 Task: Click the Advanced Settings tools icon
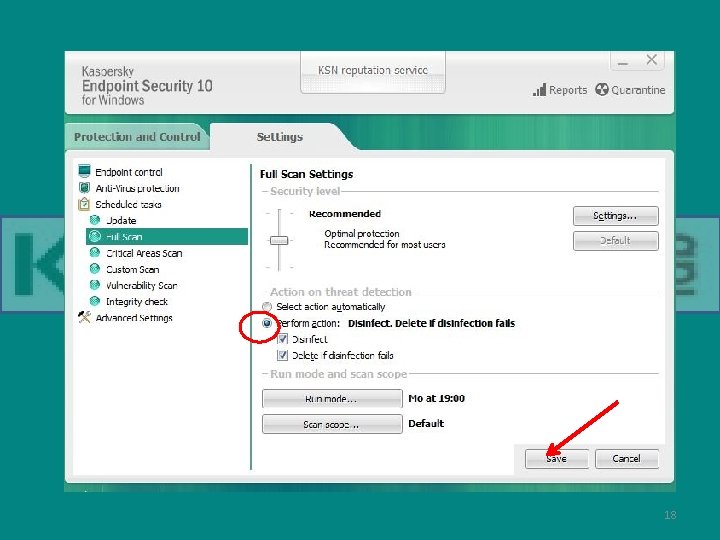pyautogui.click(x=84, y=317)
